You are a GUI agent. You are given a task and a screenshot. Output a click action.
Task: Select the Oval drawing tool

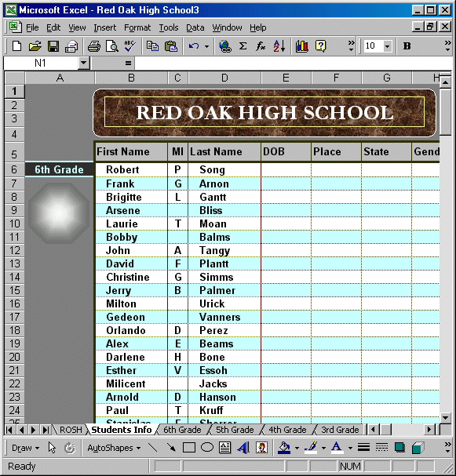coord(207,448)
